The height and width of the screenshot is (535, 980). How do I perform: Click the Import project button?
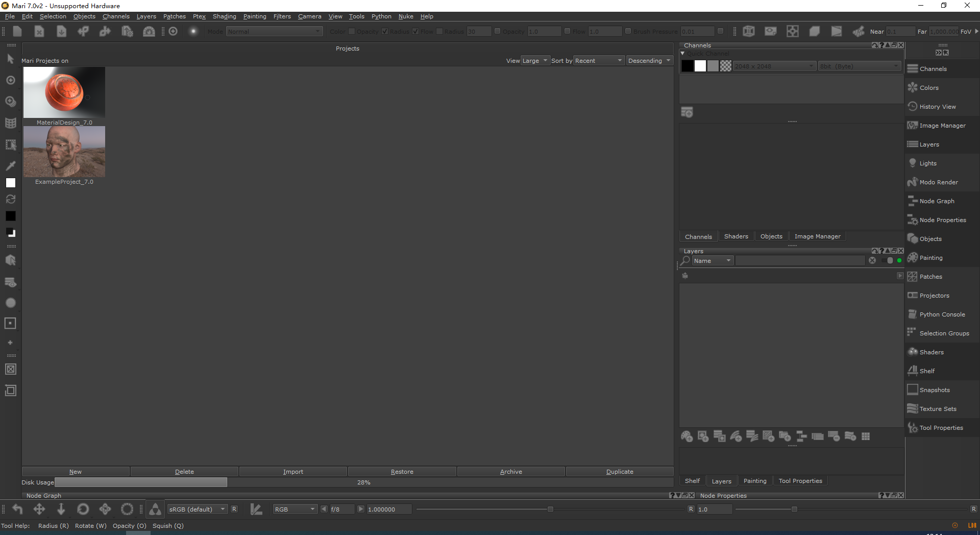(293, 471)
